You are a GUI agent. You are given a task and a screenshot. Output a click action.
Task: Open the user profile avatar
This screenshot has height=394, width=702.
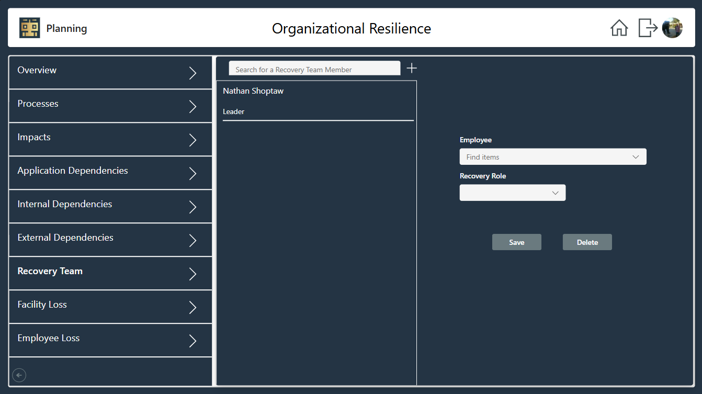coord(672,28)
